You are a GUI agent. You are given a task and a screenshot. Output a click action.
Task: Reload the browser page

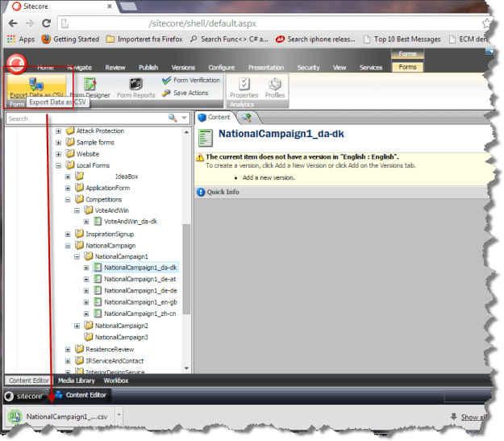pyautogui.click(x=47, y=23)
